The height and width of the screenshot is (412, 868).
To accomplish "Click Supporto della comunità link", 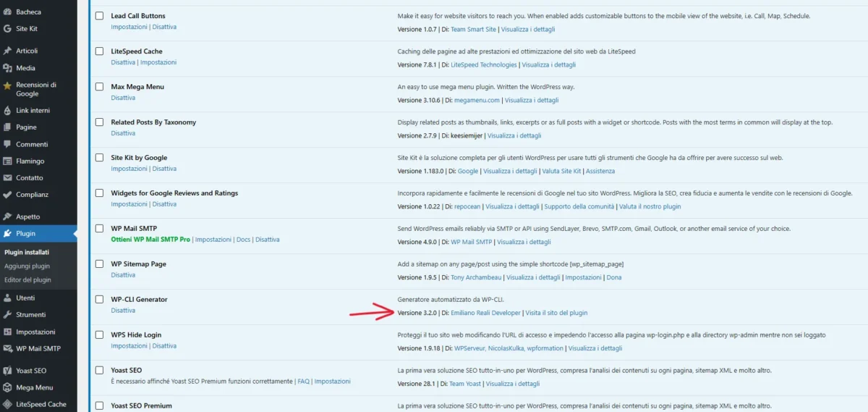I will (x=579, y=206).
